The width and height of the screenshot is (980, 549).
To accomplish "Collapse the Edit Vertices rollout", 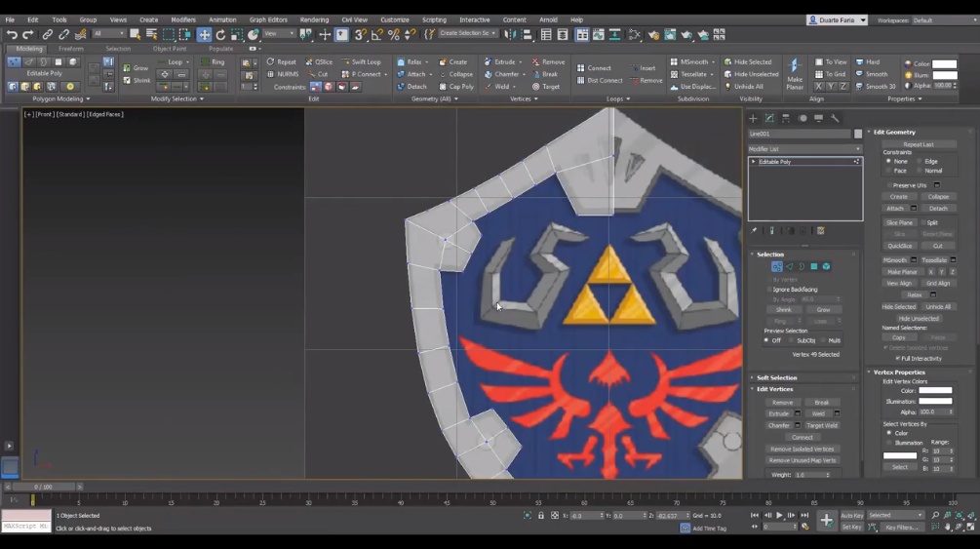I will 775,389.
